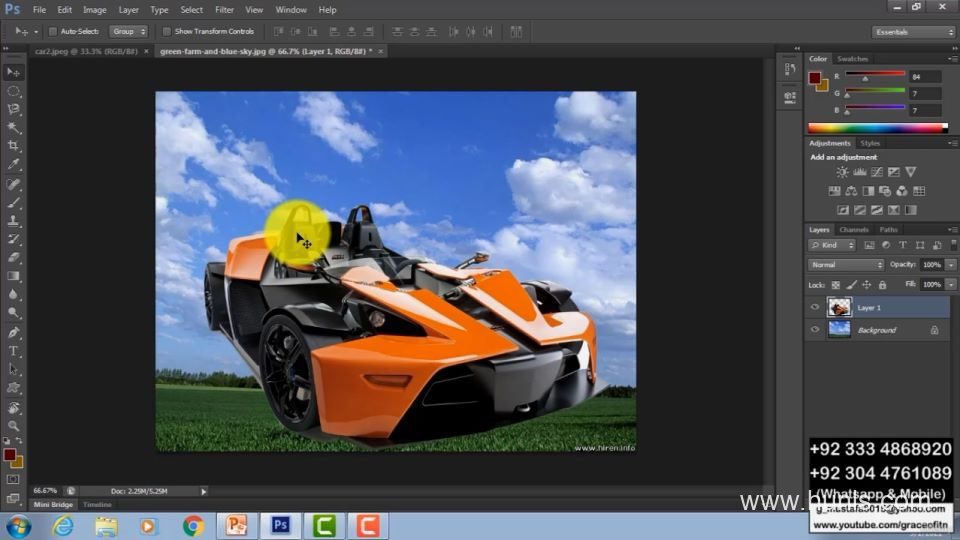Select the Gradient tool
Screen dimensions: 960x540
point(13,276)
